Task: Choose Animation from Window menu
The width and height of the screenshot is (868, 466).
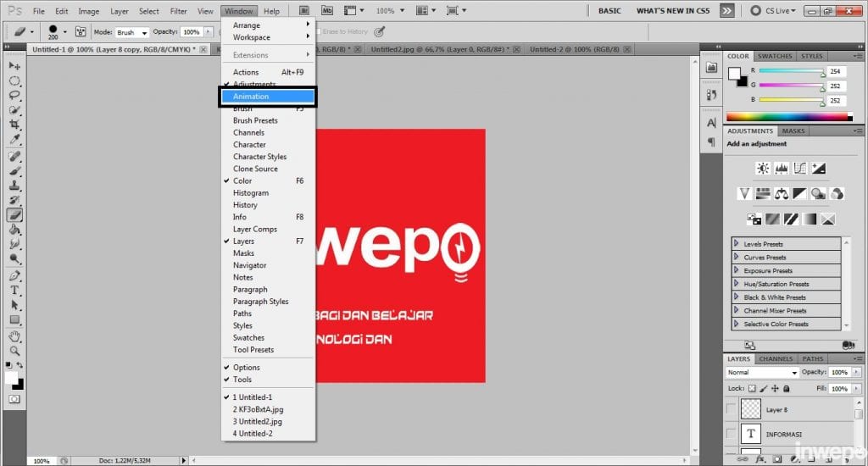Action: point(269,97)
